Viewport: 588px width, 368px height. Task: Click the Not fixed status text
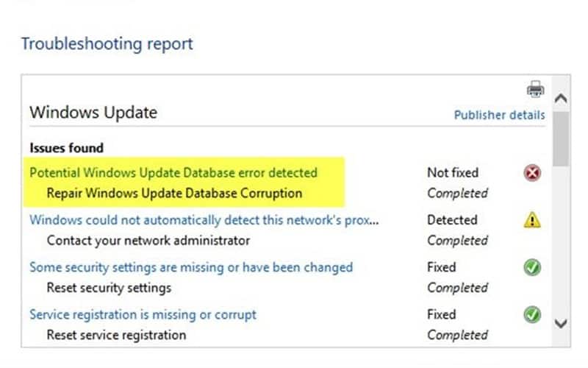point(452,173)
